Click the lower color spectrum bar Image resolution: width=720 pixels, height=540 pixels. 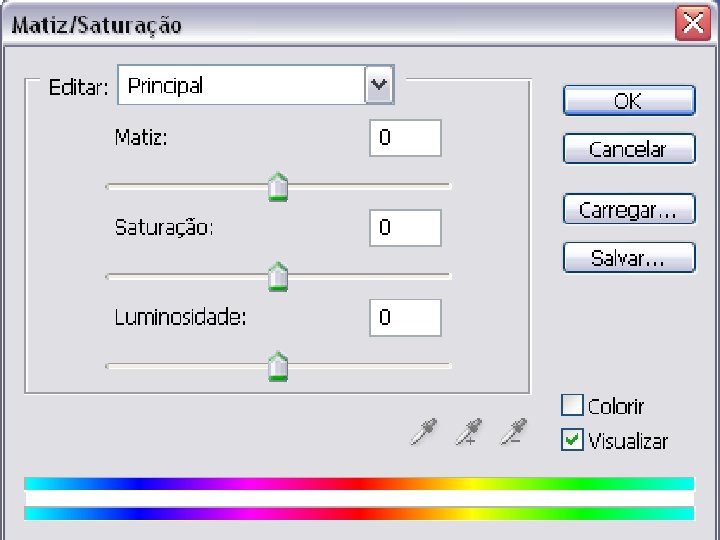coord(359,513)
